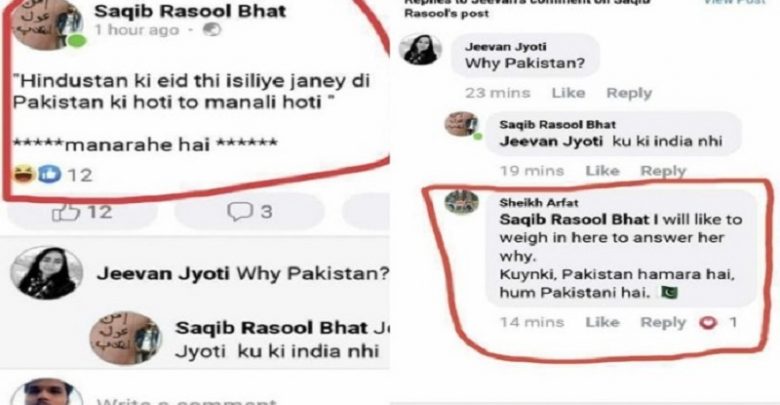This screenshot has height=405, width=780.
Task: Reply to Saqib Rasool Bhat's 'ku ki india nhi' comment
Action: (x=663, y=171)
